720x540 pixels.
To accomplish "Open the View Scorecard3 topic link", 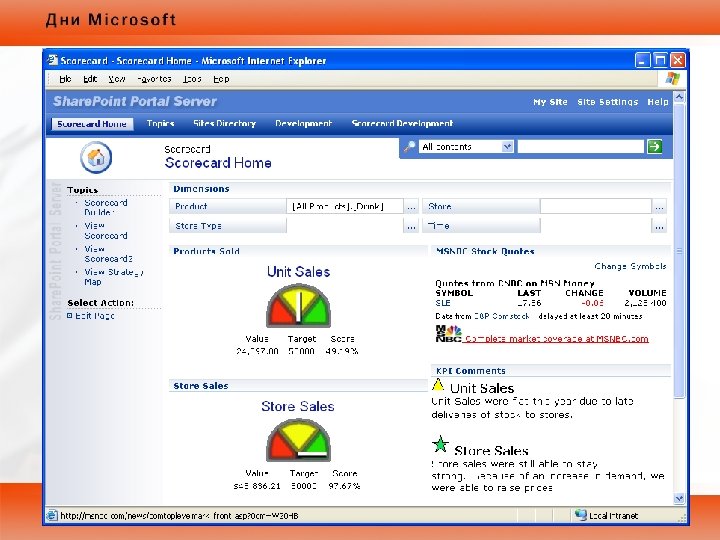I will [108, 254].
